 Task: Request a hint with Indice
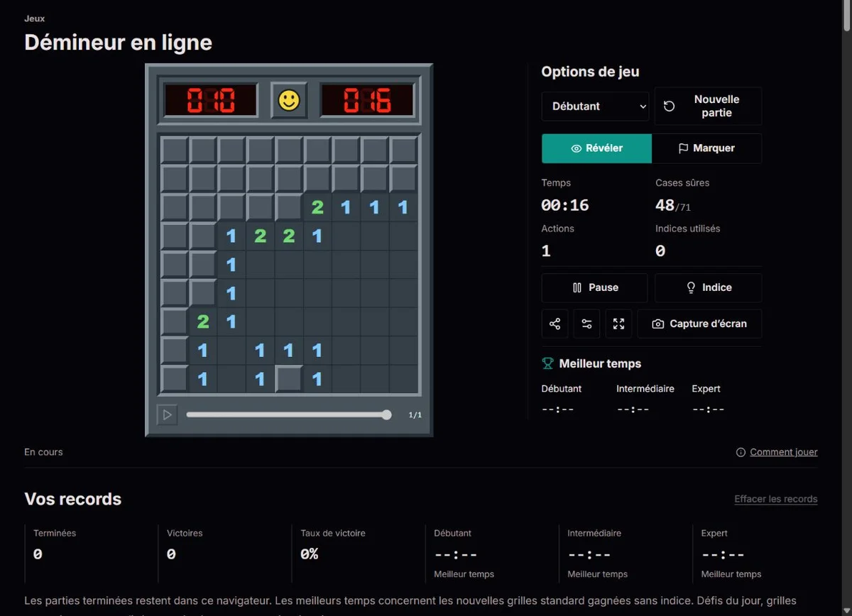click(708, 288)
